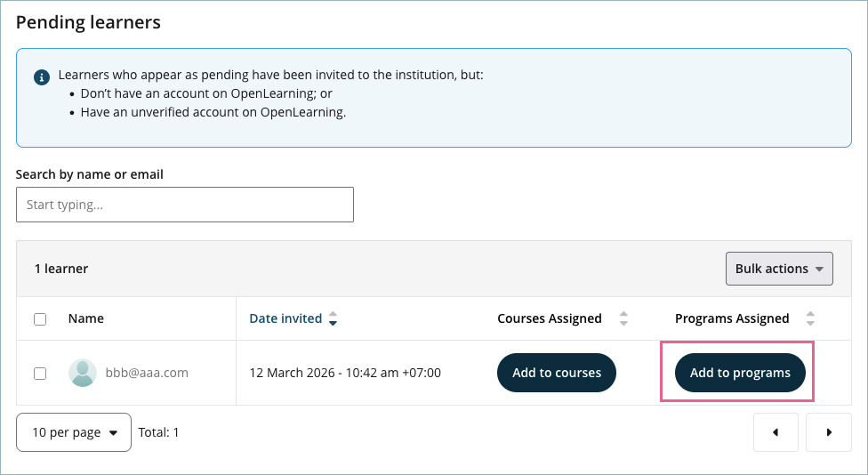Click the Courses Assigned column header text
The height and width of the screenshot is (475, 868).
(x=549, y=318)
